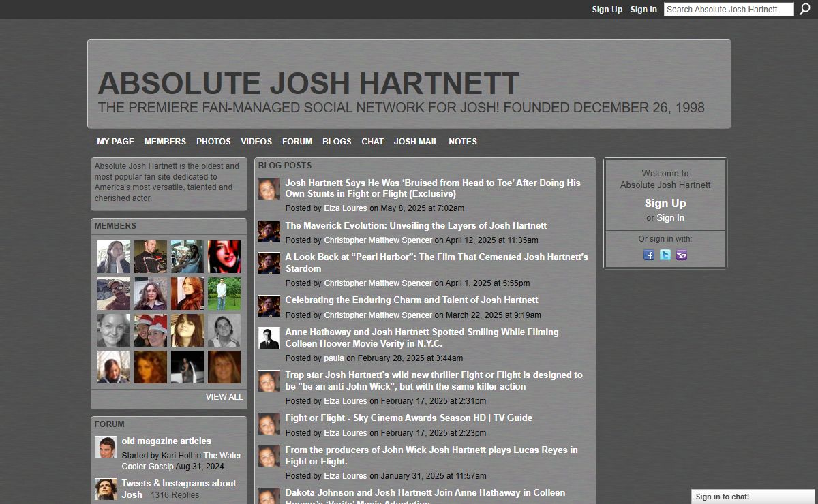Sign in with the Facebook icon

coord(649,255)
